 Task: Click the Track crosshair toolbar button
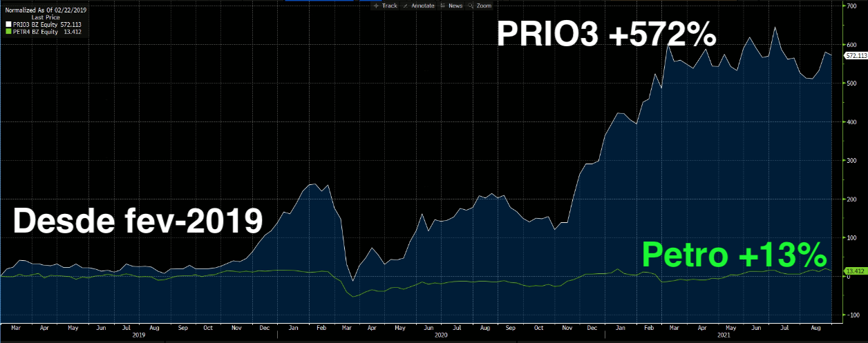click(386, 6)
